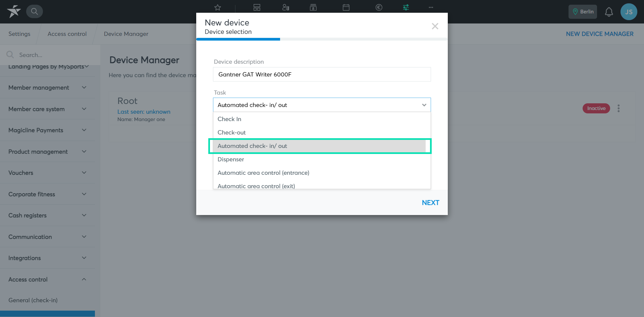Focus the sidebar Search field
The width and height of the screenshot is (644, 317).
50,55
